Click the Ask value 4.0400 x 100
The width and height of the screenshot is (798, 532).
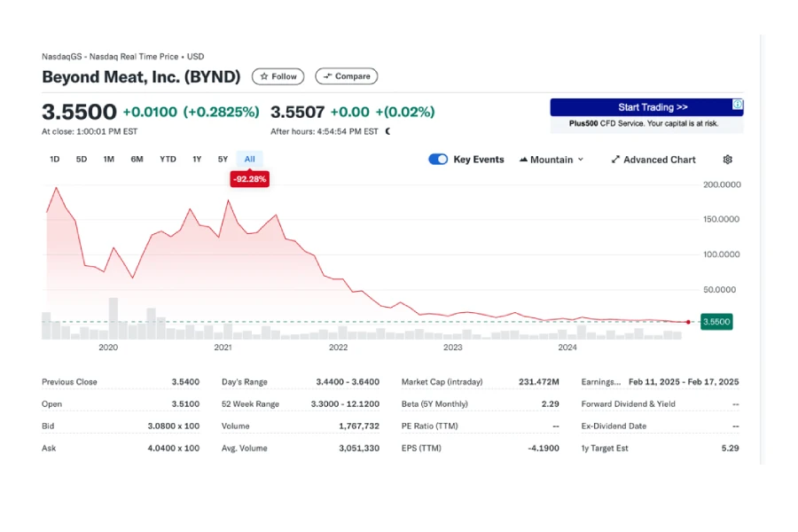coord(174,449)
